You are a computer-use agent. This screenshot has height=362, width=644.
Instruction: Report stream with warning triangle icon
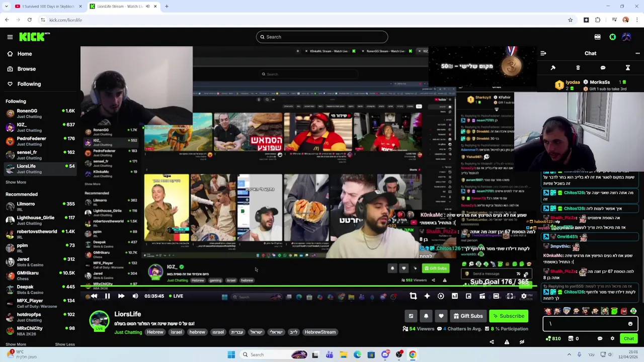(x=507, y=342)
